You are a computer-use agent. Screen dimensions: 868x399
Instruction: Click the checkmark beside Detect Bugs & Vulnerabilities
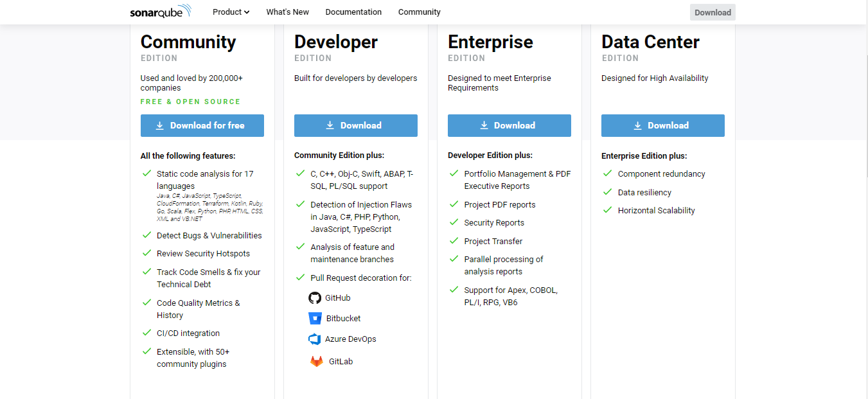(146, 235)
